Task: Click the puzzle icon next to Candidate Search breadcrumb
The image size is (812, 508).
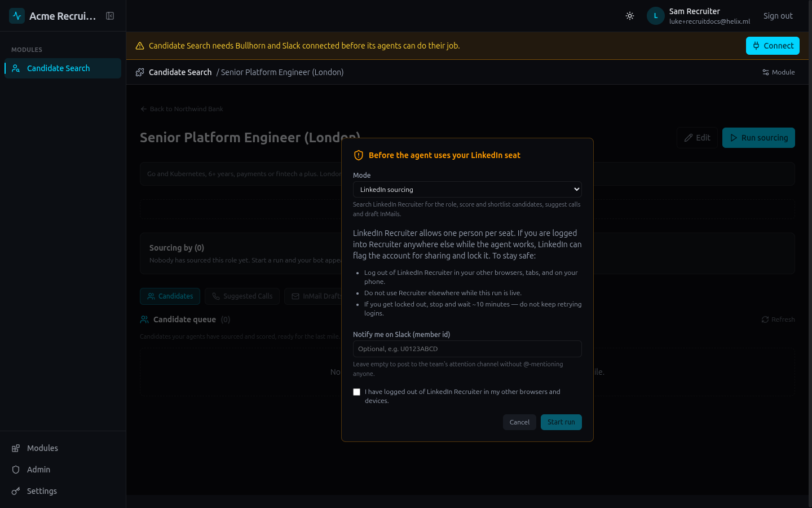Action: click(140, 72)
